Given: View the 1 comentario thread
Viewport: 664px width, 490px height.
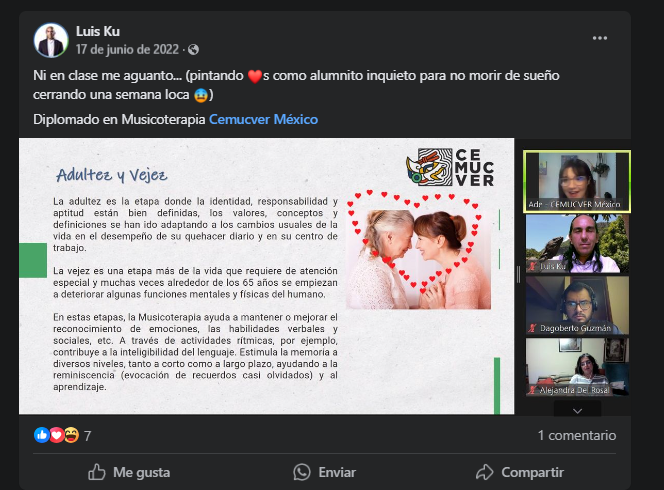Looking at the screenshot, I should [x=577, y=435].
